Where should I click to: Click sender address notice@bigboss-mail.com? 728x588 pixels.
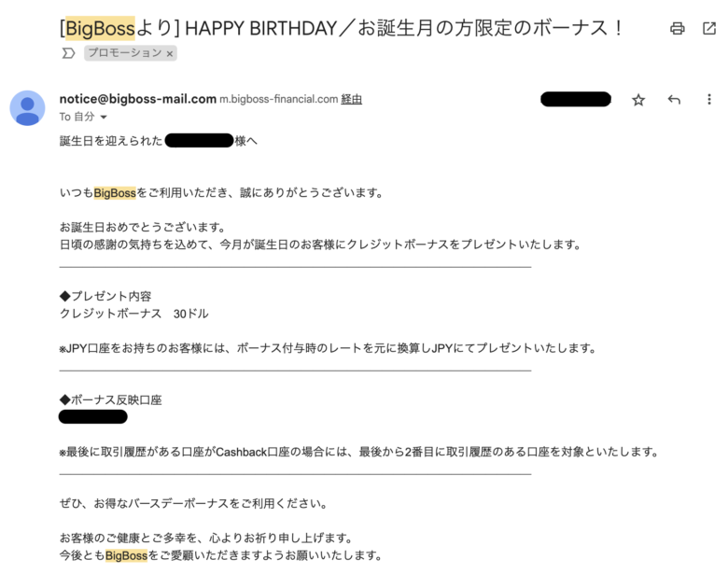138,99
